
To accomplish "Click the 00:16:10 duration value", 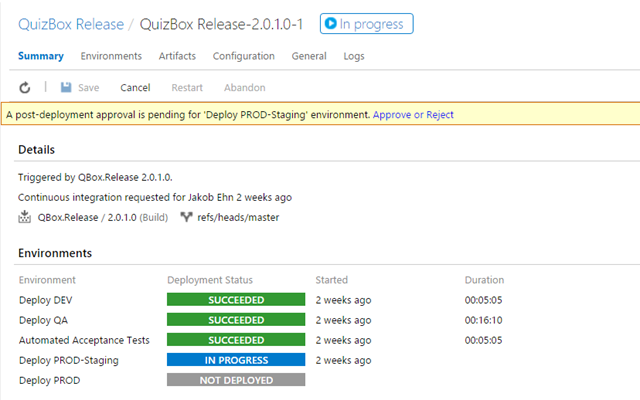I will click(483, 320).
